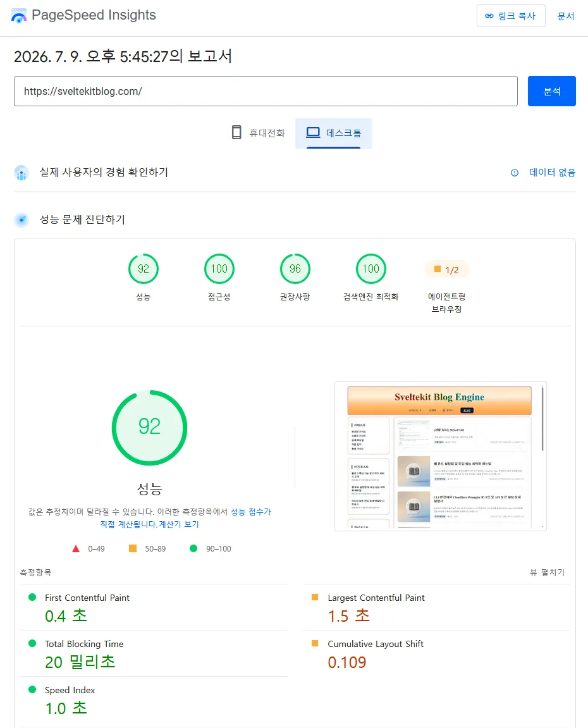Expand metrics with 뷰 펼치기

tap(547, 572)
